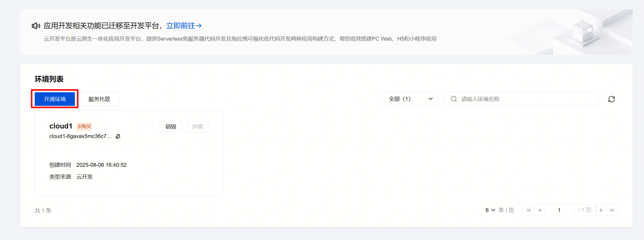Click the environment name search field
The image size is (644, 240).
521,99
